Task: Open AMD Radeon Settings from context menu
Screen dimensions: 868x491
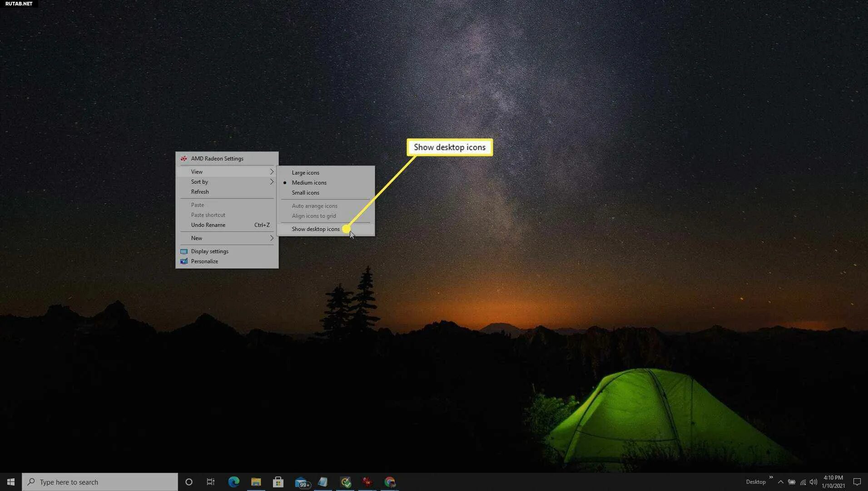Action: 227,159
